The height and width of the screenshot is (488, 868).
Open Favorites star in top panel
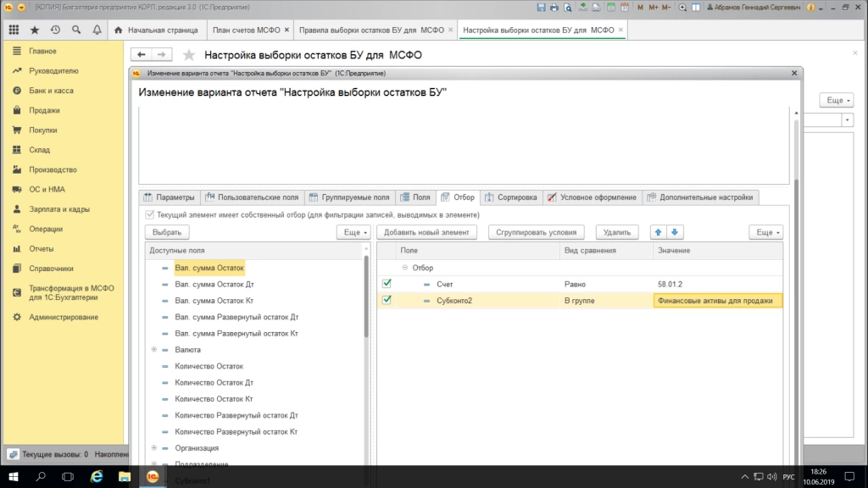pos(34,30)
